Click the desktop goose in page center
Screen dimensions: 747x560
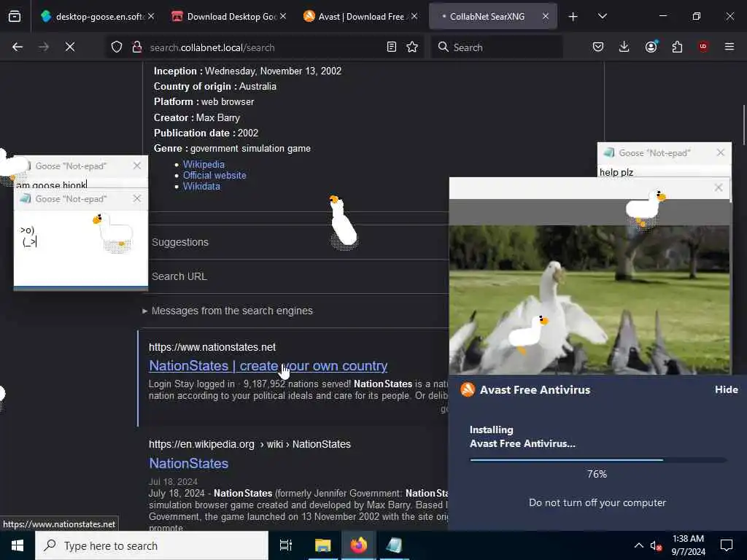click(x=343, y=222)
